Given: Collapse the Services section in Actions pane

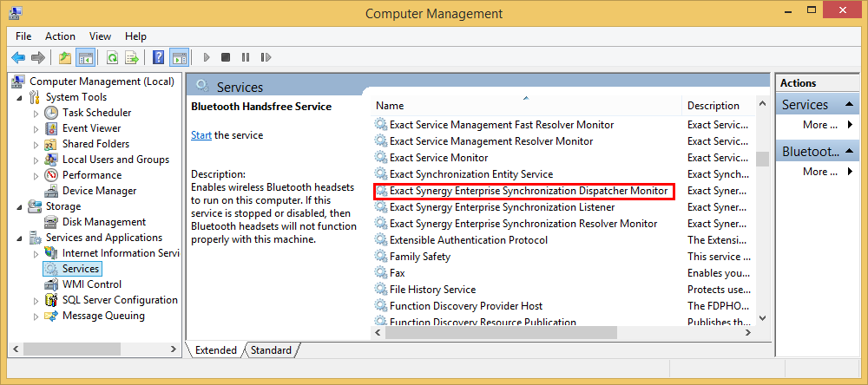Looking at the screenshot, I should (849, 105).
